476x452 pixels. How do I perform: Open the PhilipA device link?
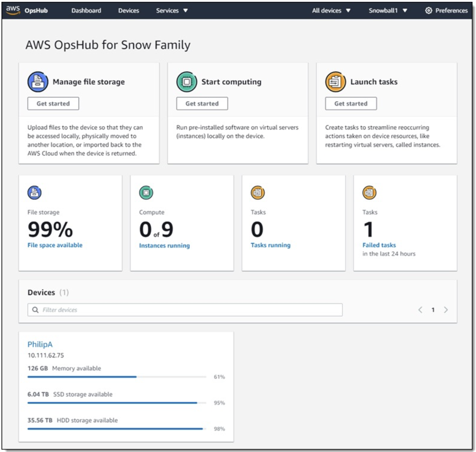[x=40, y=344]
